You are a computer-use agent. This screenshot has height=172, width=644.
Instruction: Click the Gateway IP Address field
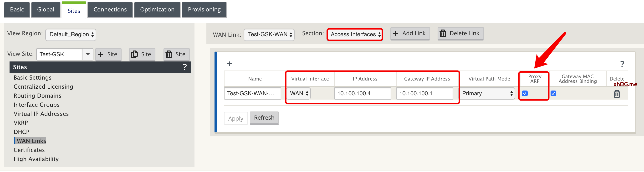[x=424, y=93]
